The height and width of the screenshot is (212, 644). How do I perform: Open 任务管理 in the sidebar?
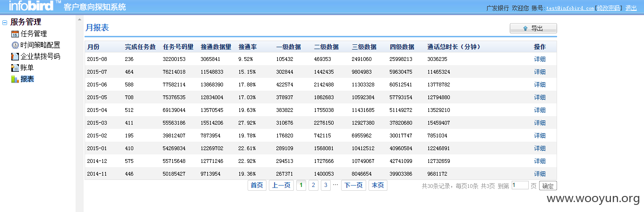coord(34,34)
